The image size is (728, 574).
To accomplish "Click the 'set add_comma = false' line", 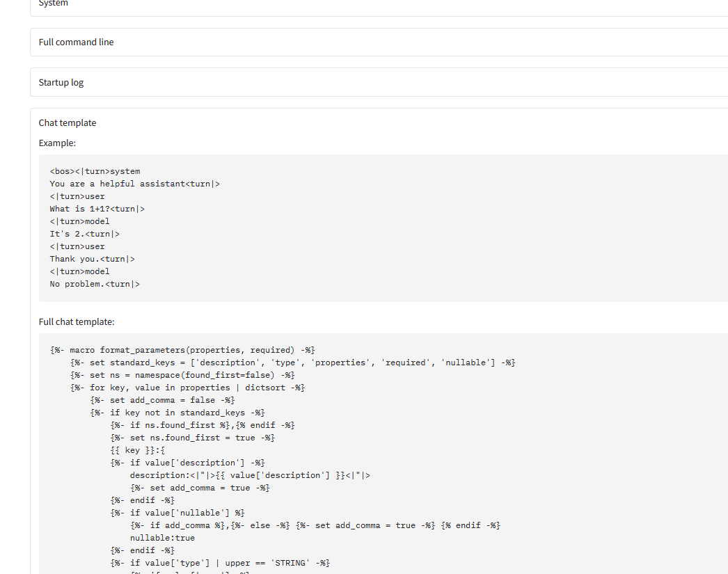I will pos(162,400).
